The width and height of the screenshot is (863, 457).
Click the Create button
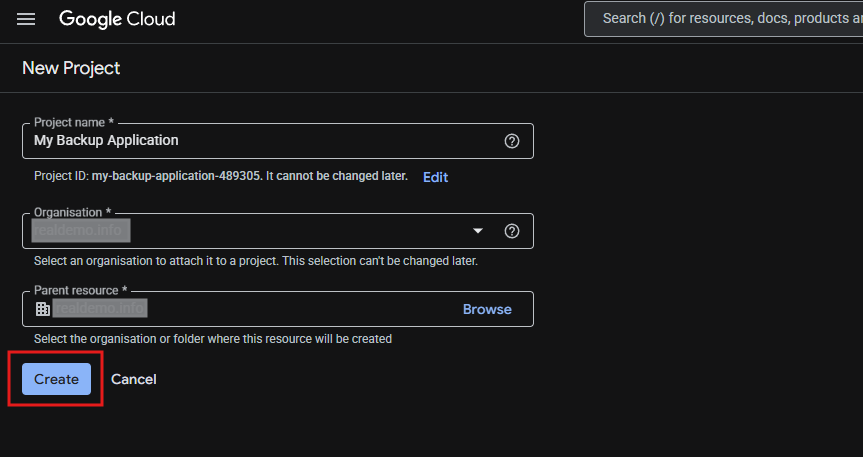56,379
